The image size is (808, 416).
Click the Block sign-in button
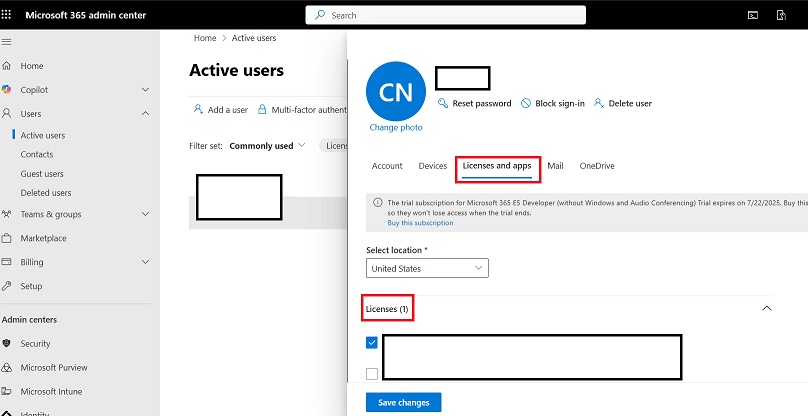(x=553, y=103)
